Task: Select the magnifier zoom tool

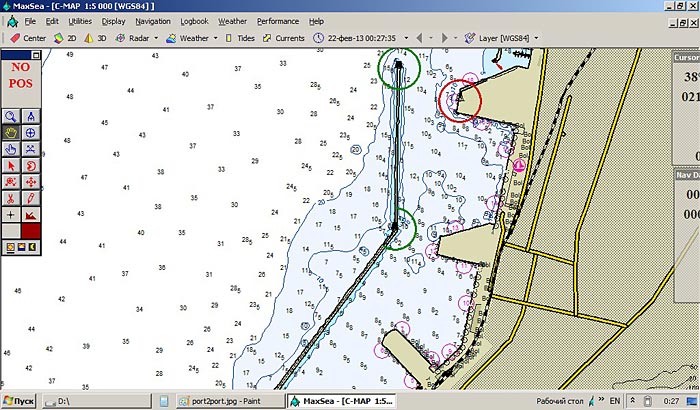Action: (11, 117)
